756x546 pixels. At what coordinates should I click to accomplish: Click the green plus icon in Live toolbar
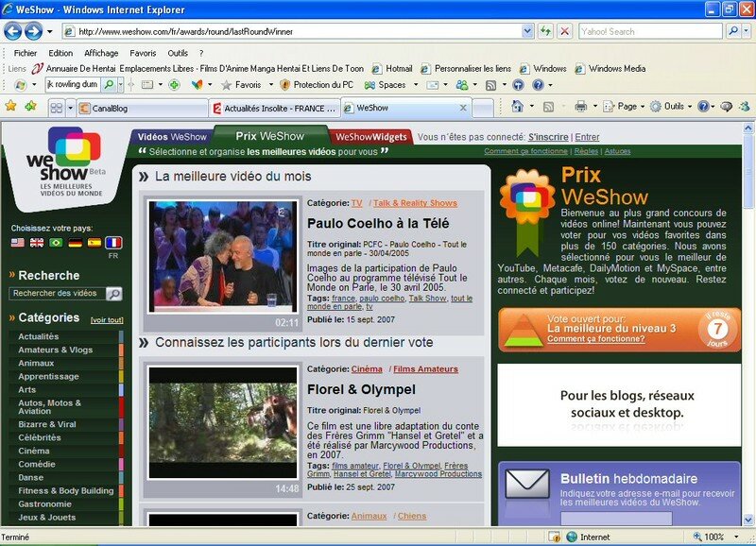coord(174,85)
